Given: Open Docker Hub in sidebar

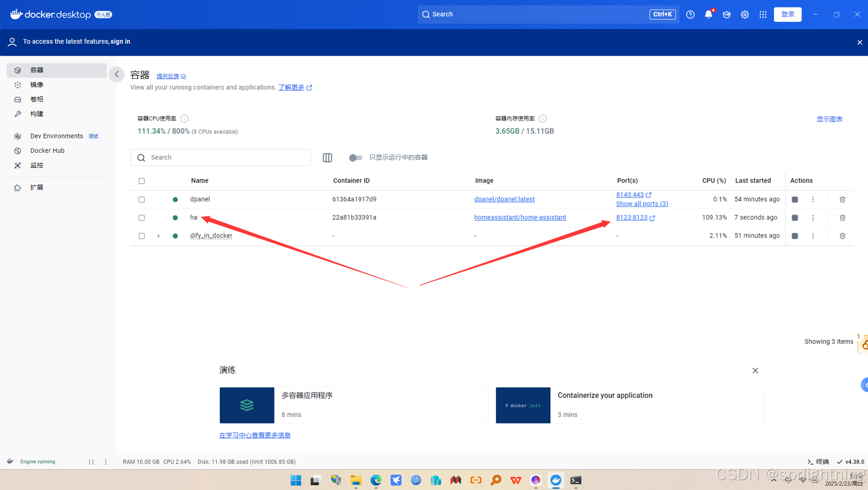Looking at the screenshot, I should (57, 151).
